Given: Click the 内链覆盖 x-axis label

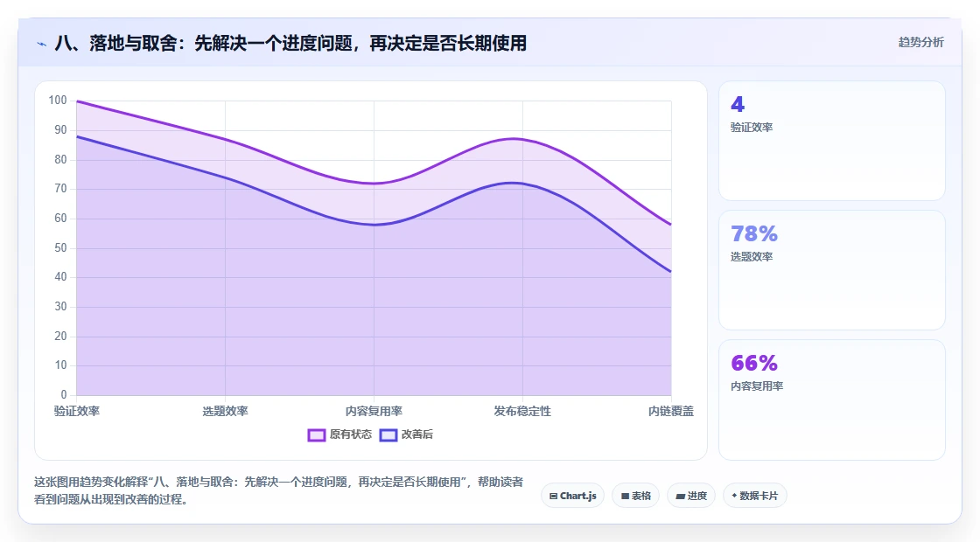Looking at the screenshot, I should point(670,412).
